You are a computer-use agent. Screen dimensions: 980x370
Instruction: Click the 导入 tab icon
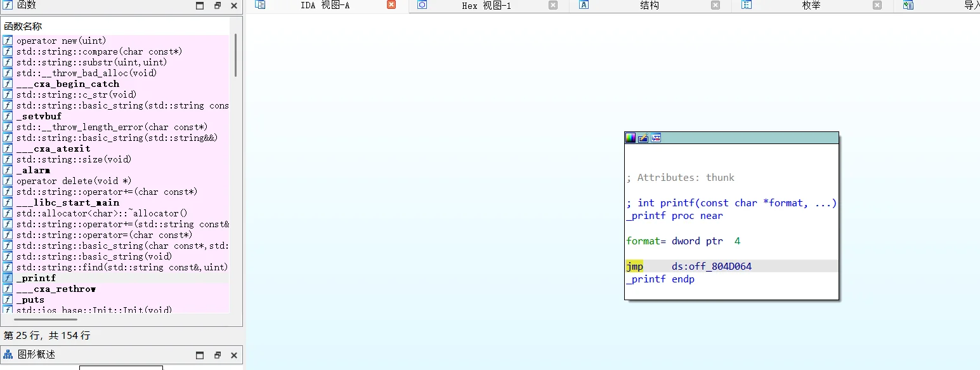(x=908, y=6)
